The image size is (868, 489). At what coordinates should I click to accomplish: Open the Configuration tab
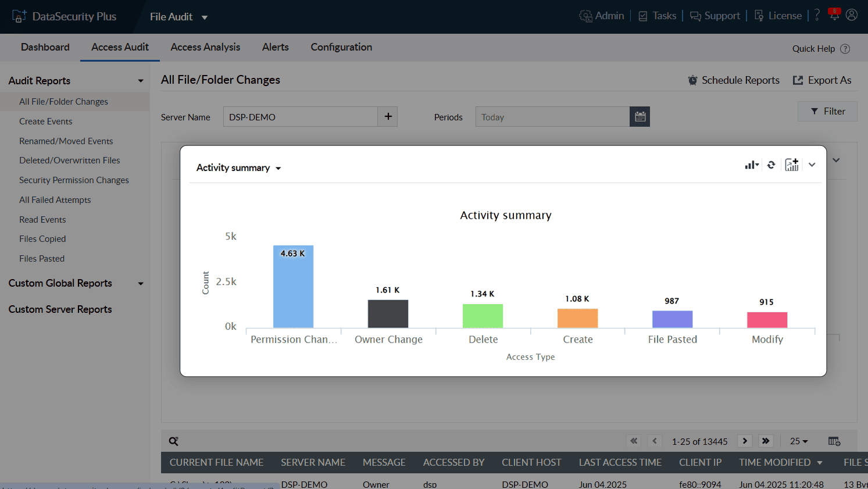(x=341, y=47)
